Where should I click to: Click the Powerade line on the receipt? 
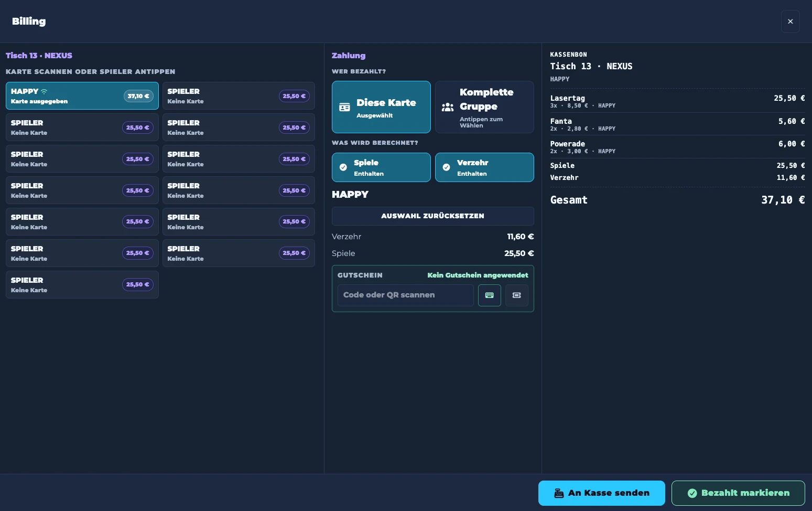coord(677,147)
